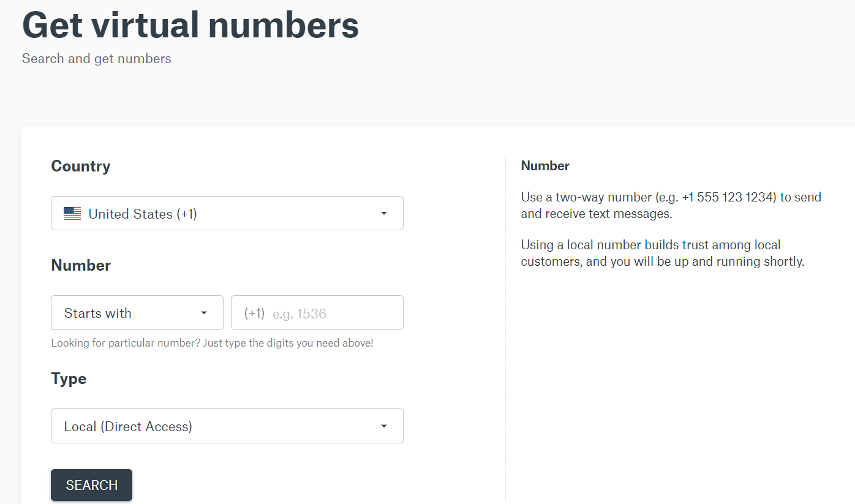
Task: Click the SEARCH button
Action: point(91,485)
